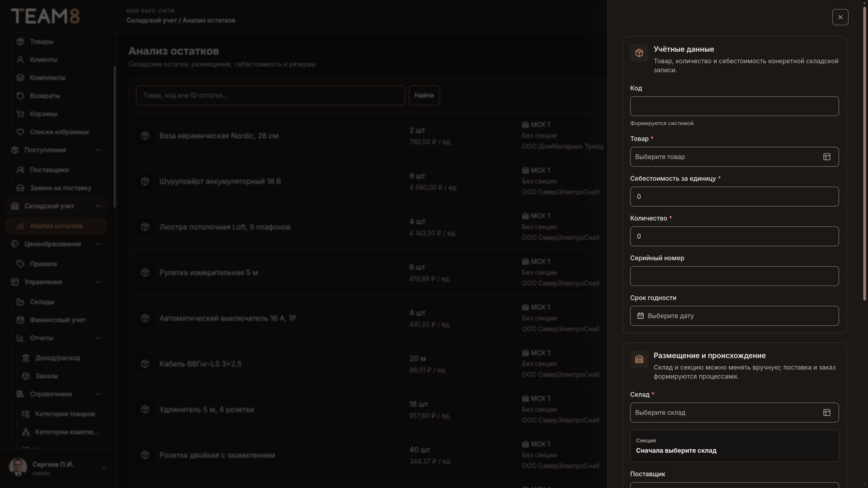Collapse the Ценообразование section chevron
Screen dimensions: 868x488
pos(98,244)
